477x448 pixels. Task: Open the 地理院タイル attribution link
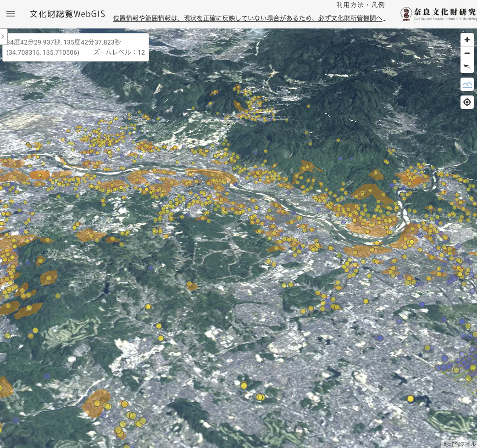(460, 444)
